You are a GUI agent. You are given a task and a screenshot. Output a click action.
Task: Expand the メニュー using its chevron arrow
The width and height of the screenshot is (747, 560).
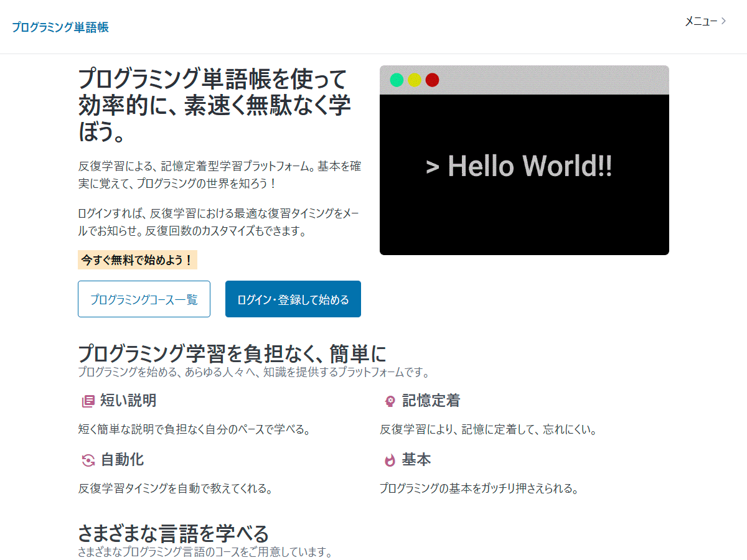coord(723,21)
